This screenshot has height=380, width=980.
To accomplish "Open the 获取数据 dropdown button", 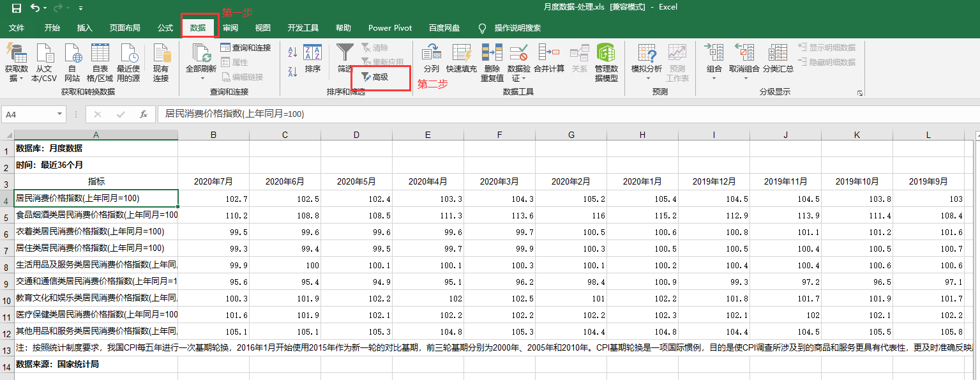I will click(x=17, y=63).
